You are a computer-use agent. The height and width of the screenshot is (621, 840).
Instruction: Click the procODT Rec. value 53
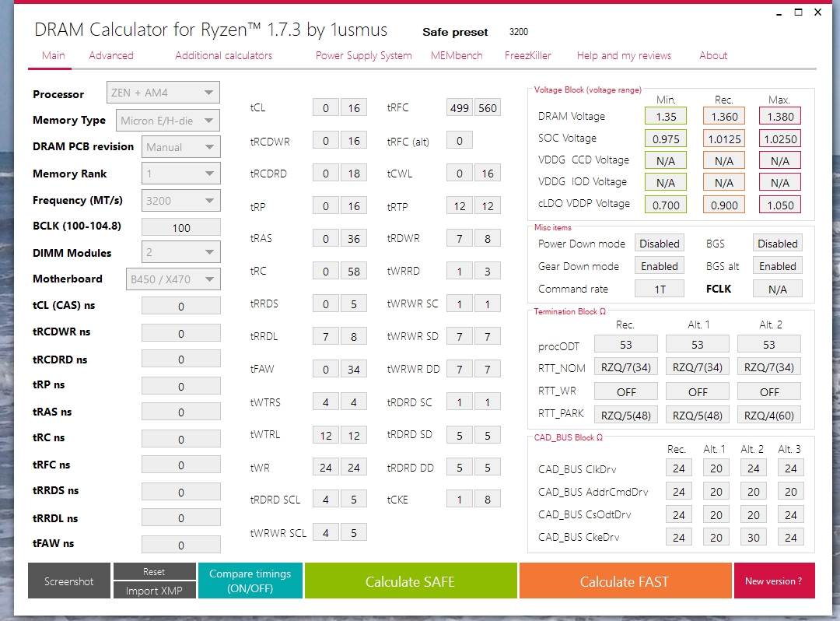coord(625,344)
